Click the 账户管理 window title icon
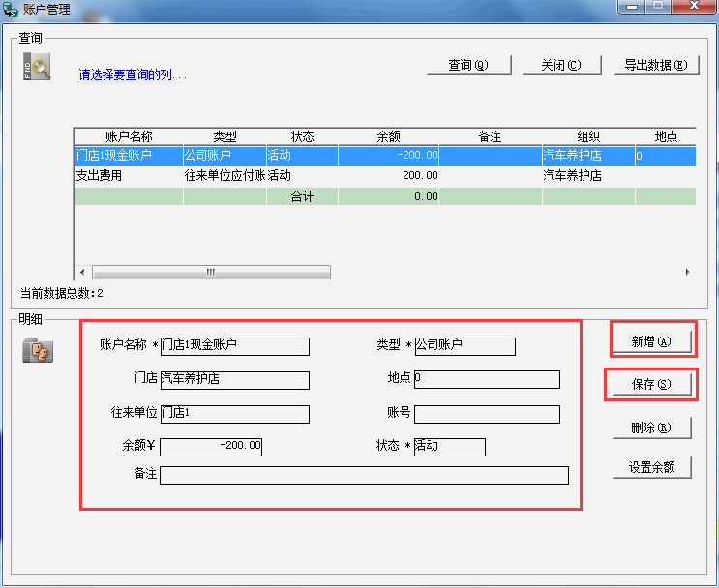Viewport: 719px width, 588px height. (x=10, y=9)
